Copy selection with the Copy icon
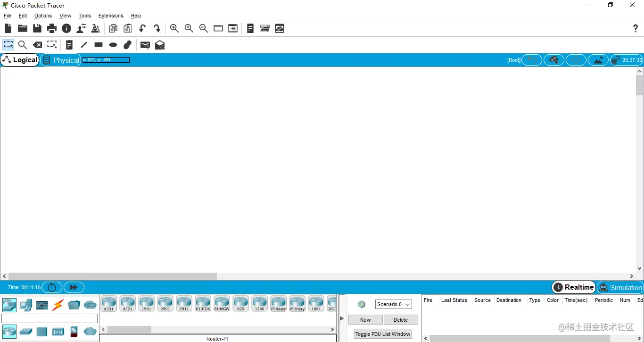The height and width of the screenshot is (342, 644). (113, 28)
